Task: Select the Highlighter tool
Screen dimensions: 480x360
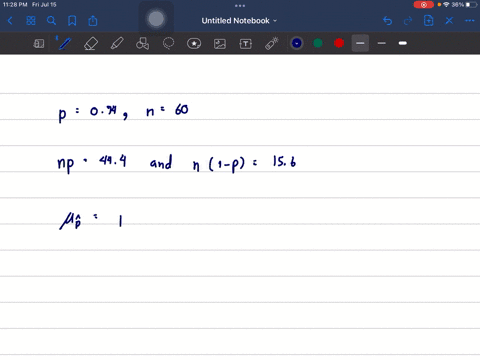Action: (117, 44)
